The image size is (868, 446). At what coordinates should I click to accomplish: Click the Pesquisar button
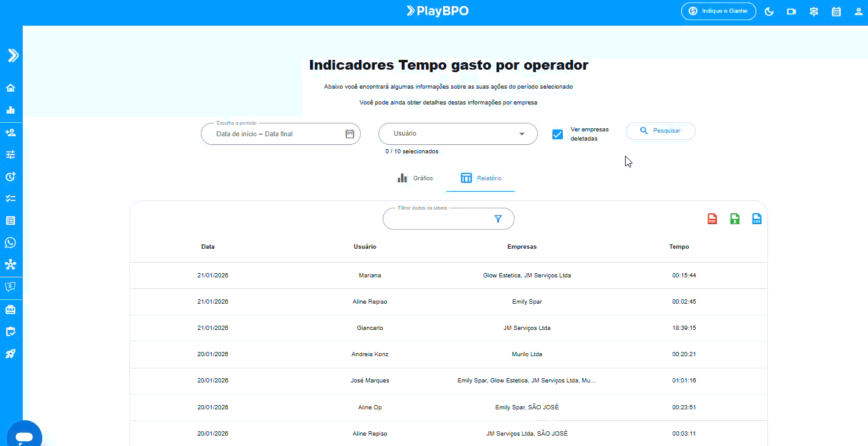[660, 131]
